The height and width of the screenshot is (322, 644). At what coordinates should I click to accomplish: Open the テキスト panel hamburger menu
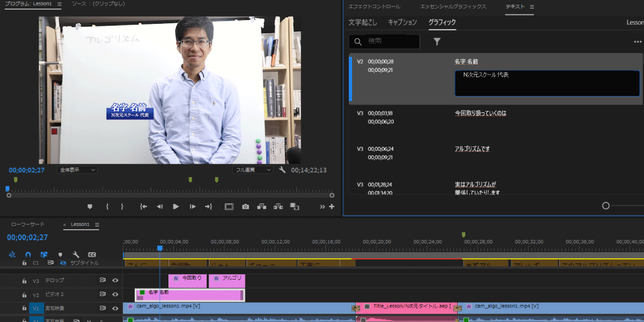532,6
